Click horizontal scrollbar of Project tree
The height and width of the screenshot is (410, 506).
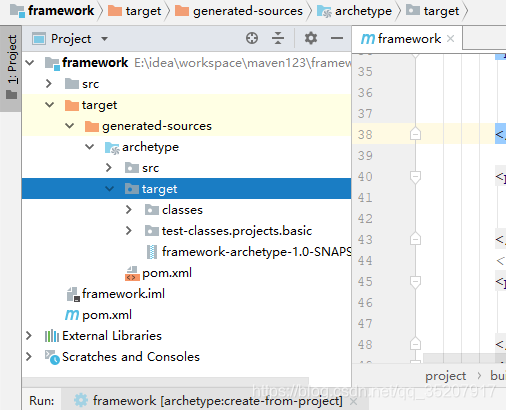(166, 381)
